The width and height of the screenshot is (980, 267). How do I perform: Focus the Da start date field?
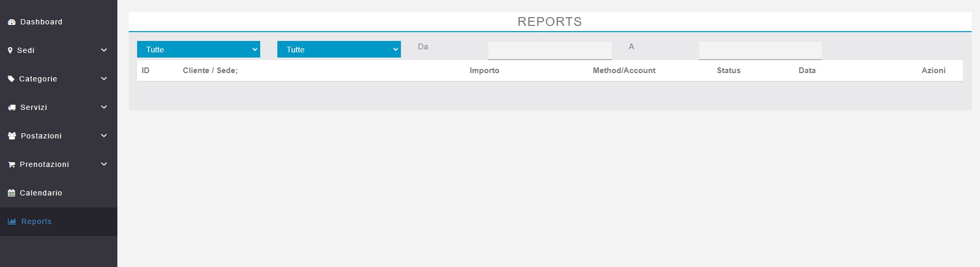[x=549, y=50]
